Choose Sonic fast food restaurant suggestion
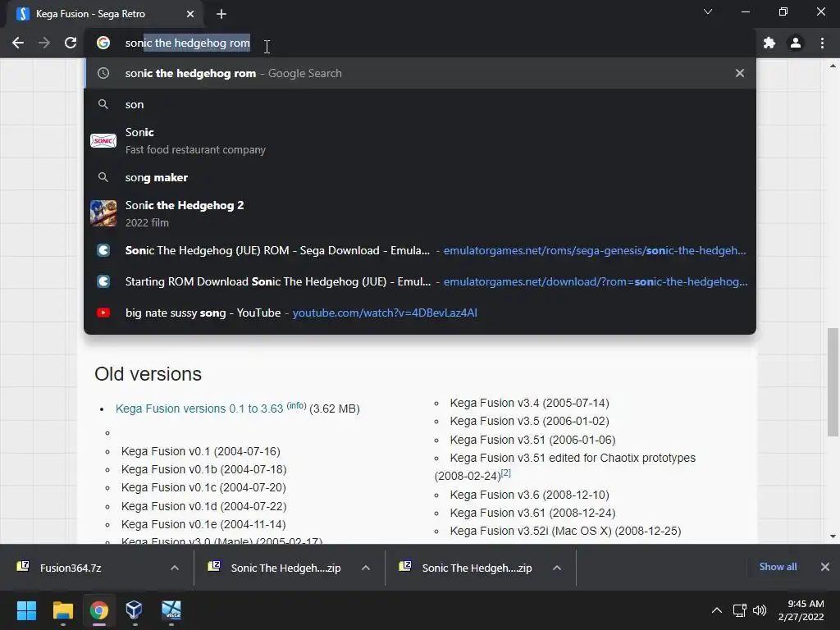 pos(420,141)
